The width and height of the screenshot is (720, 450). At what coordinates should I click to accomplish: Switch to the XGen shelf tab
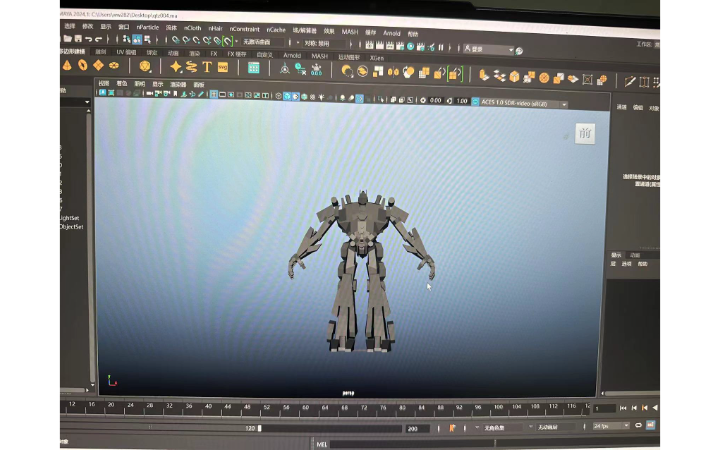tap(377, 58)
